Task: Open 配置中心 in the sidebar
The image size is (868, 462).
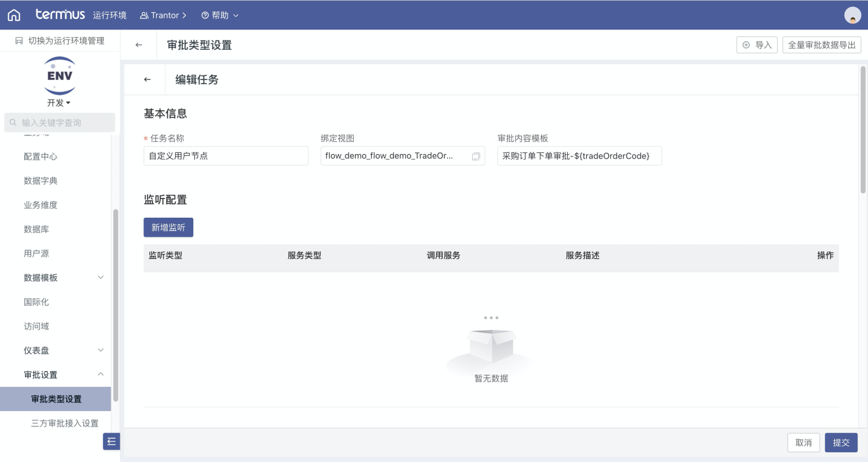Action: tap(41, 157)
